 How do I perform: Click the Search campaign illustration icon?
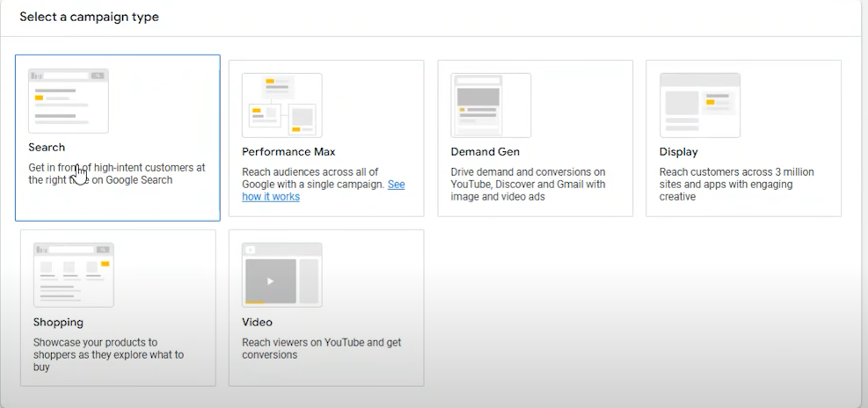[69, 101]
